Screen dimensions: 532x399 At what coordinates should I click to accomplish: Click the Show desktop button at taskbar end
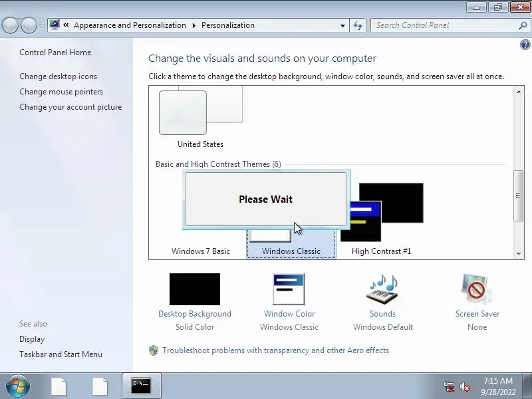point(527,386)
